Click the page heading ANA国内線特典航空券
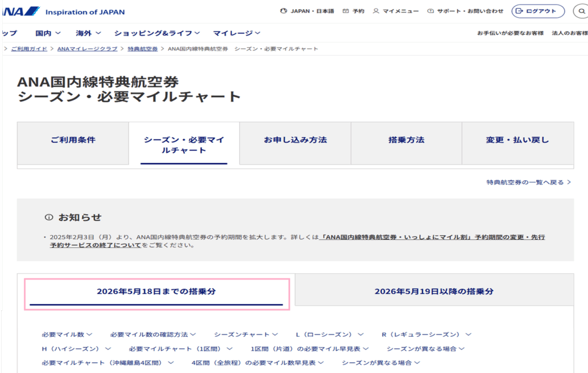The image size is (588, 373). (x=98, y=82)
